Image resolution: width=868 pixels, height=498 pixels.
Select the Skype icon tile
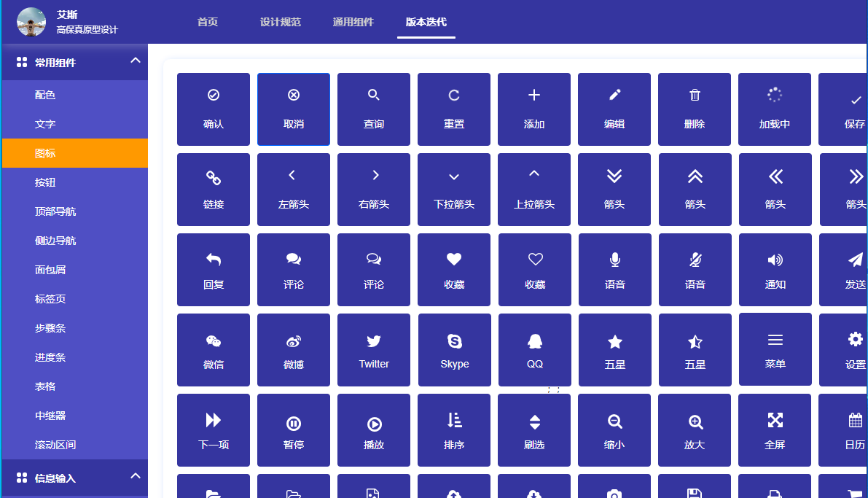pyautogui.click(x=455, y=350)
